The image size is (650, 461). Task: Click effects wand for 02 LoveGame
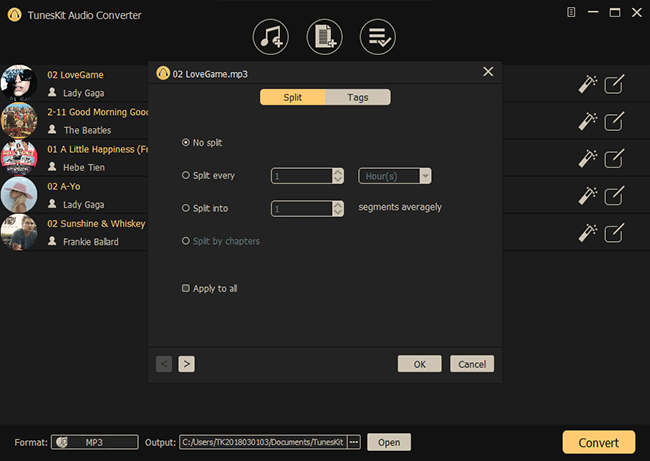pos(587,84)
